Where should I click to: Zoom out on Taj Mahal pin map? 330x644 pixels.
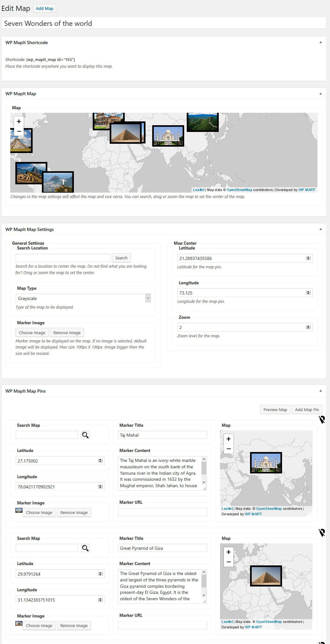pos(229,448)
